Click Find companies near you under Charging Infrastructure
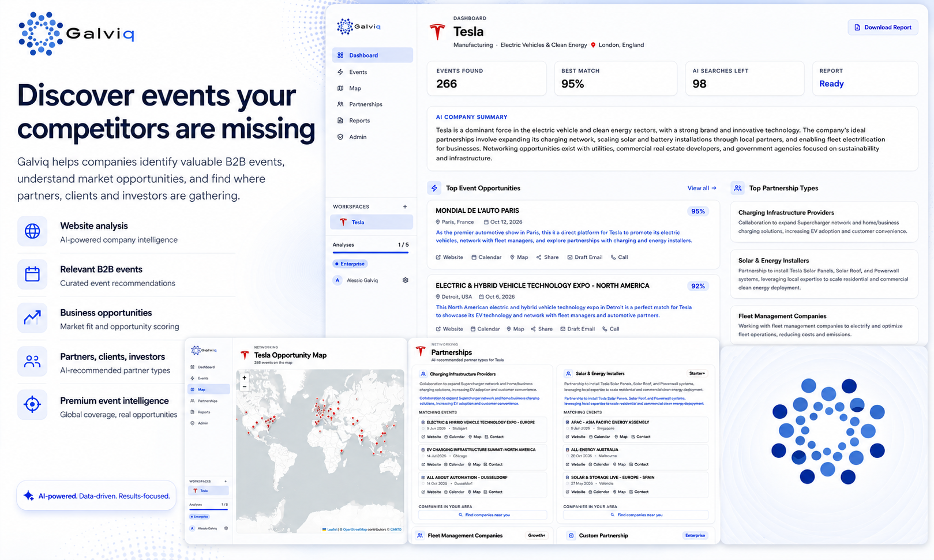The height and width of the screenshot is (560, 934). pos(483,515)
